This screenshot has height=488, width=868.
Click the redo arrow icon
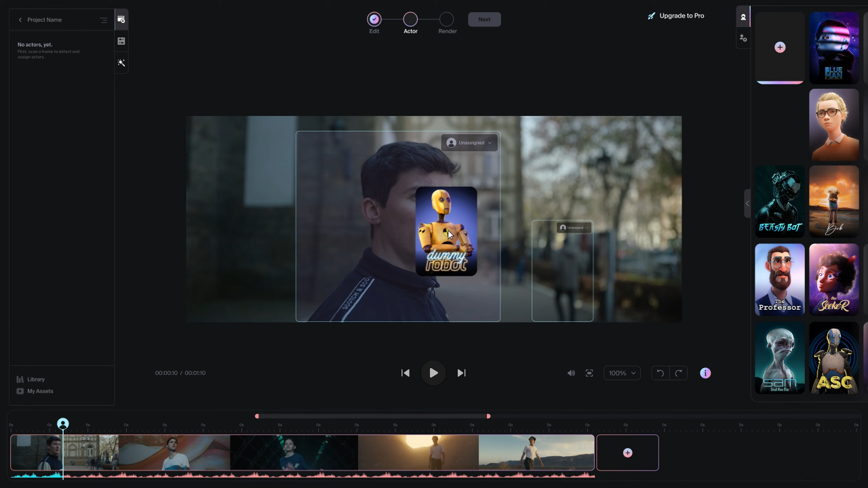pyautogui.click(x=678, y=373)
